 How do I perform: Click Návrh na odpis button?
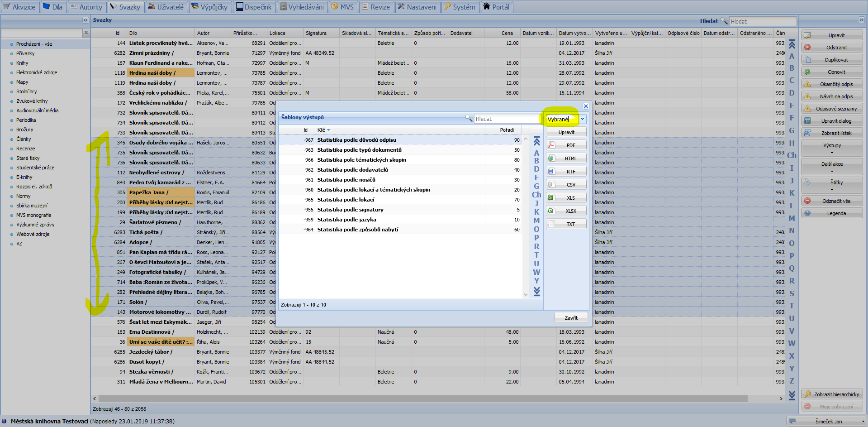832,96
